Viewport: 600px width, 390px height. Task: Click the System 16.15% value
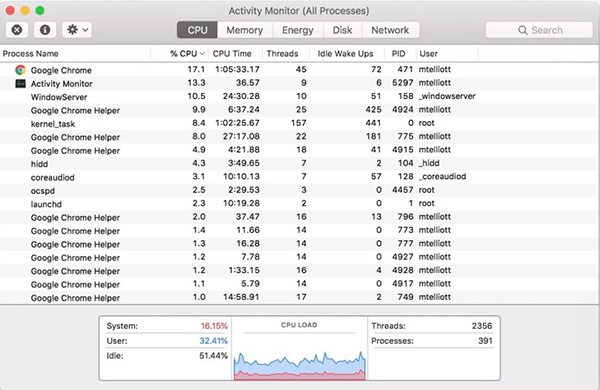pyautogui.click(x=214, y=326)
